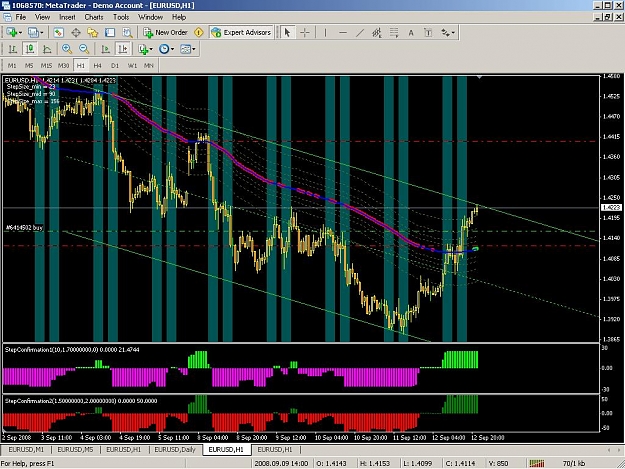The height and width of the screenshot is (469, 625).
Task: Click the New Order button
Action: (x=165, y=33)
